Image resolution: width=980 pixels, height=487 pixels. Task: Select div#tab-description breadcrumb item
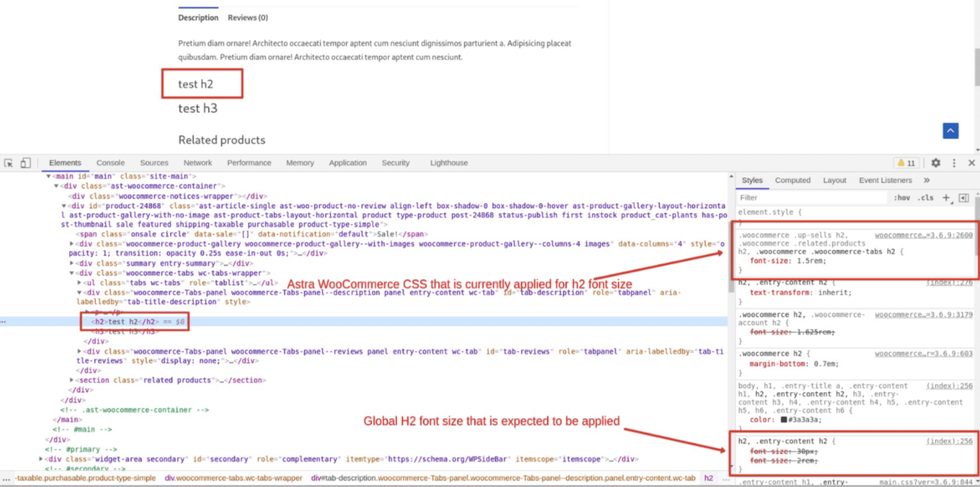coord(503,478)
